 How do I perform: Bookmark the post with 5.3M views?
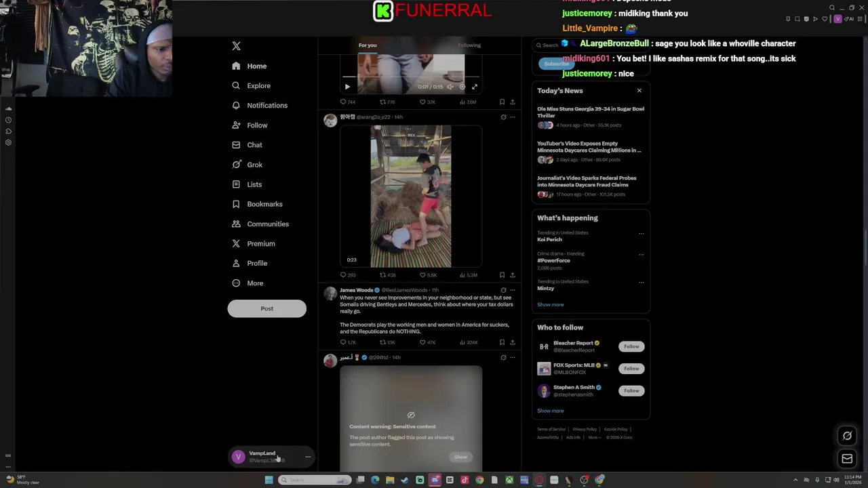502,275
